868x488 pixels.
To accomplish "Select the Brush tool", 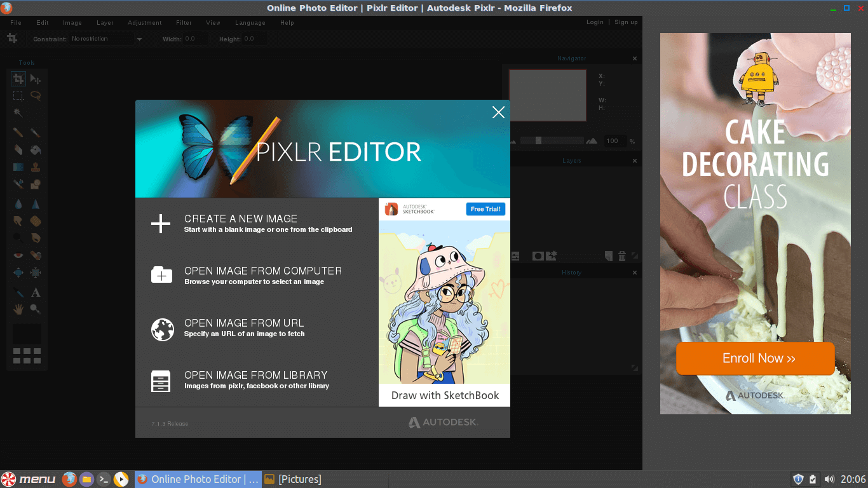I will point(36,133).
